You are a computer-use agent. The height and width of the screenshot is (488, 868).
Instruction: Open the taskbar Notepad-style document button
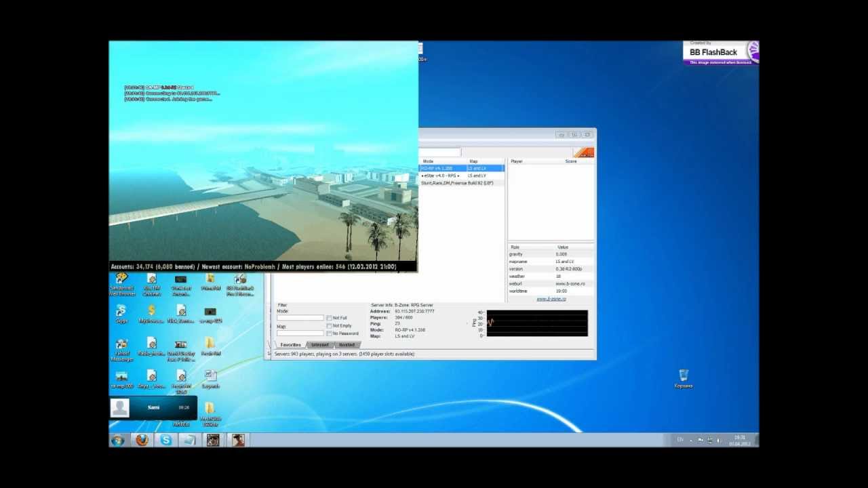coord(189,441)
